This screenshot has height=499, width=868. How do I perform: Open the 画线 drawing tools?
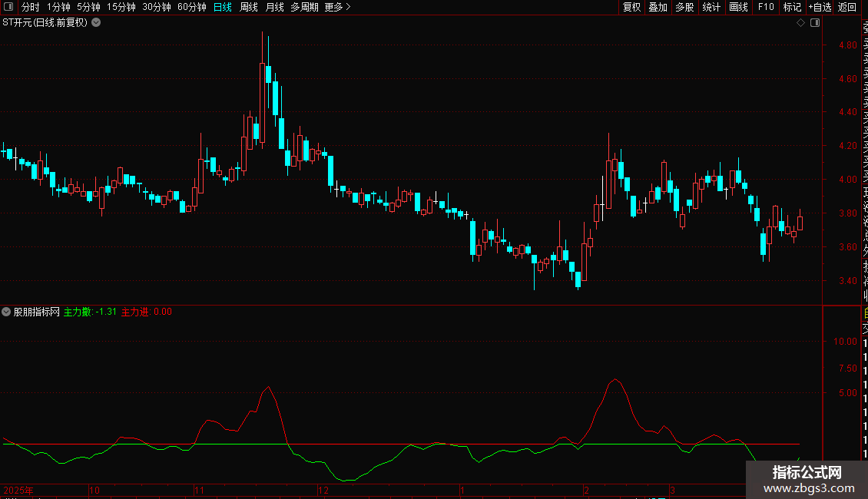[x=738, y=7]
